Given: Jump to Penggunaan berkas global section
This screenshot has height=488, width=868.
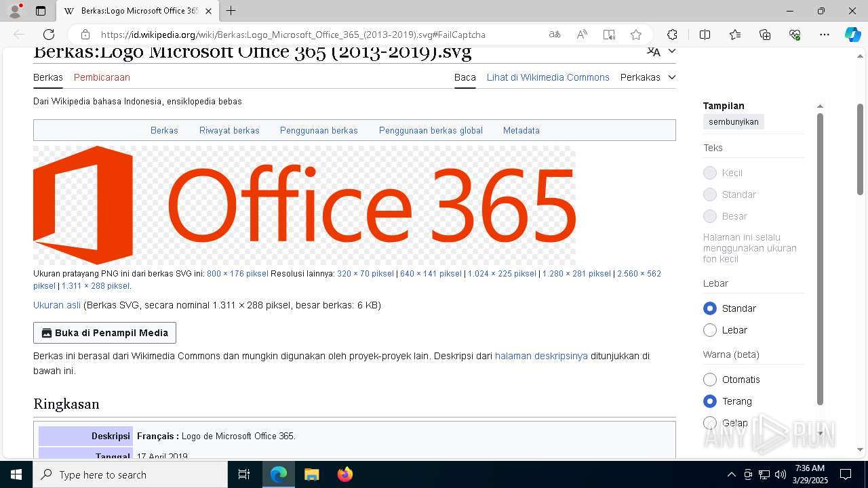Looking at the screenshot, I should 431,130.
